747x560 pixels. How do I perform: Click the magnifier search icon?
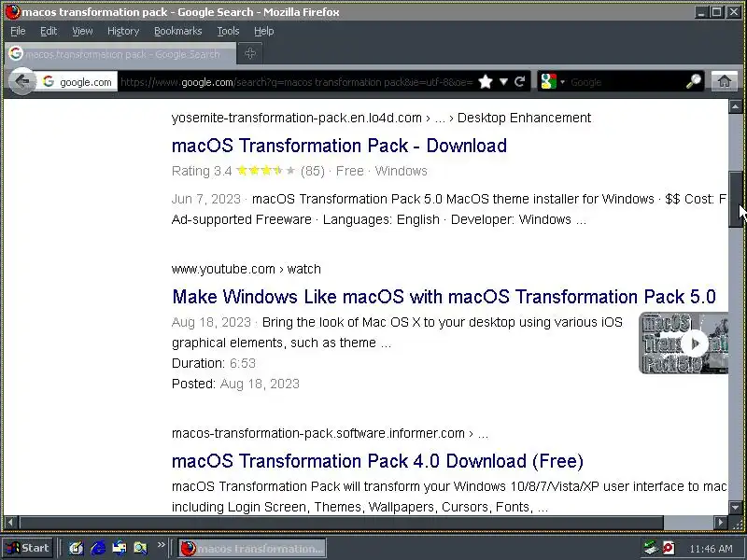694,82
